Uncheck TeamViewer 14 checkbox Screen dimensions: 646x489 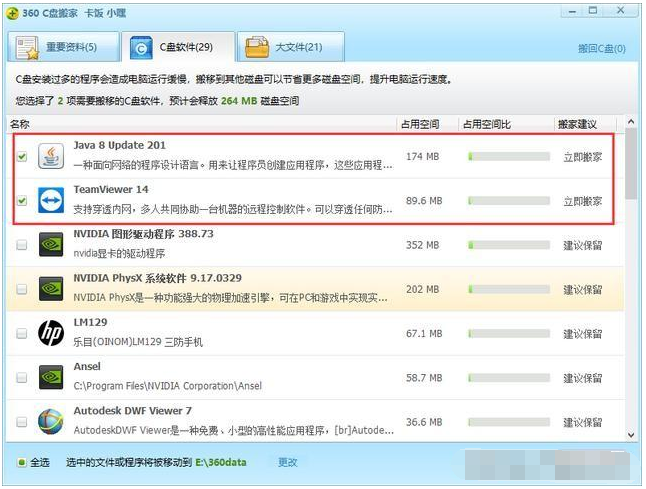(x=22, y=201)
